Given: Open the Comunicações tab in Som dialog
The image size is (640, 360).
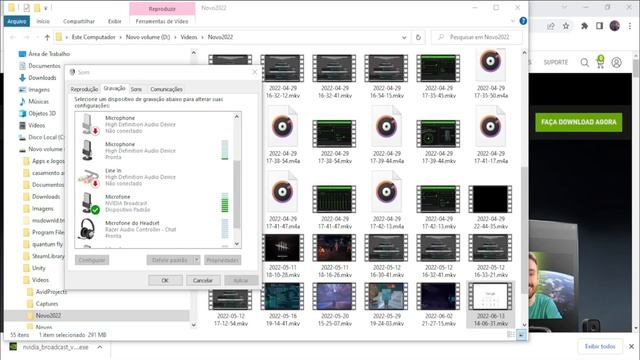Looking at the screenshot, I should pyautogui.click(x=166, y=89).
